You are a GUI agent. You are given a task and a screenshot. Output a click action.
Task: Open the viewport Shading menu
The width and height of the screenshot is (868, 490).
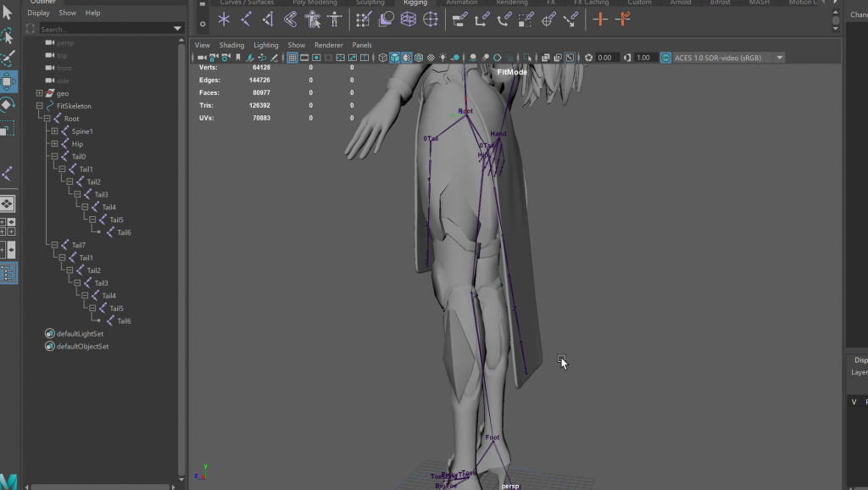(231, 45)
